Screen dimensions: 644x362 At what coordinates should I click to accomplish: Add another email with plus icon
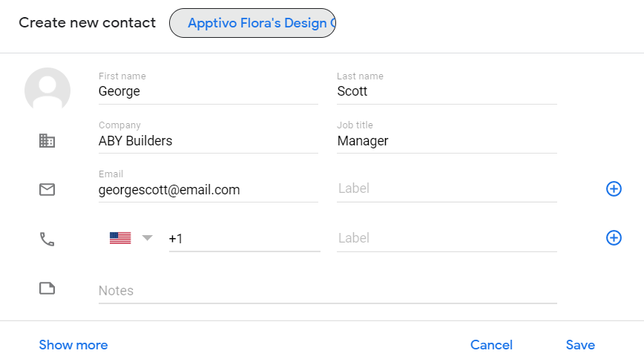click(x=614, y=189)
